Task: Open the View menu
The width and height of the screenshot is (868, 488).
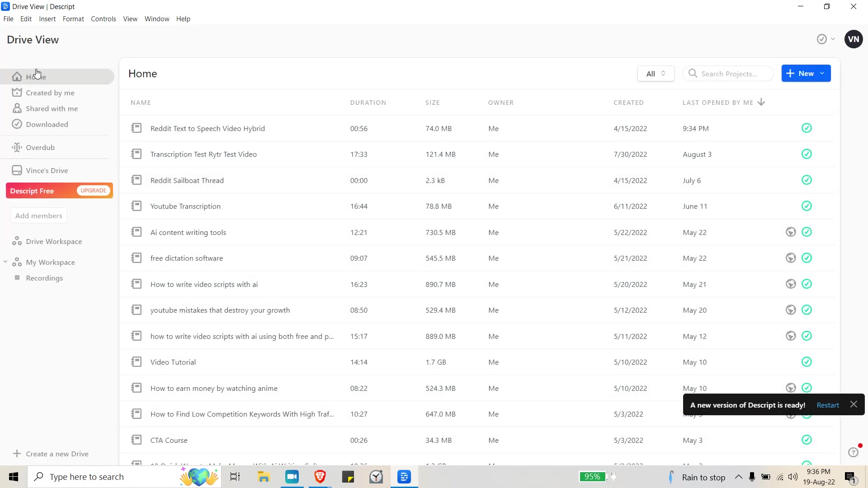Action: coord(130,19)
